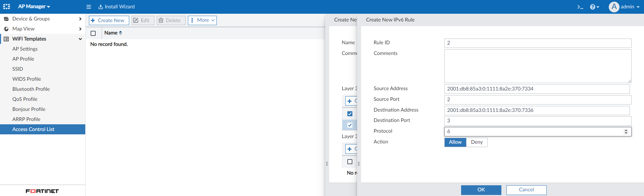644x196 pixels.
Task: Open the SSID menu item
Action: 18,69
